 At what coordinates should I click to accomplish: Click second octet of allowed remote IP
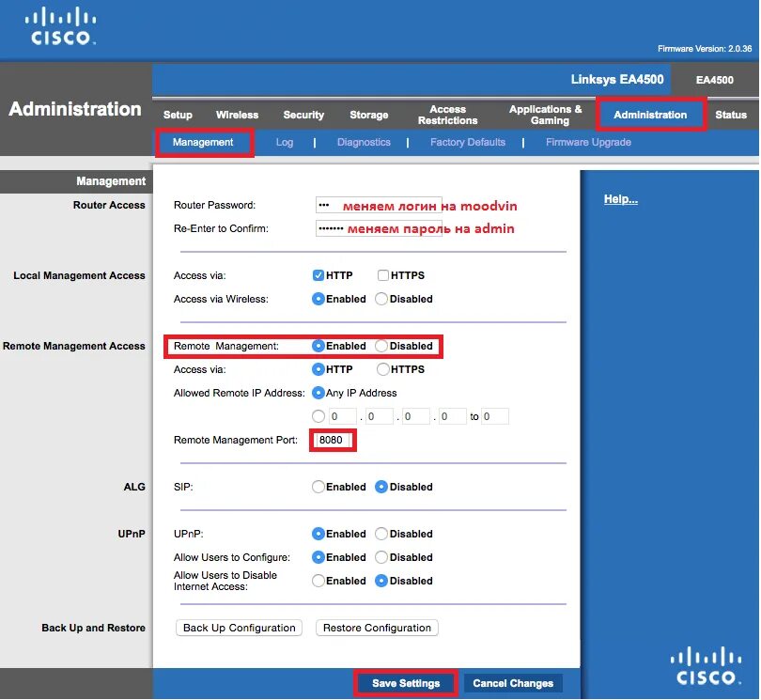click(379, 416)
